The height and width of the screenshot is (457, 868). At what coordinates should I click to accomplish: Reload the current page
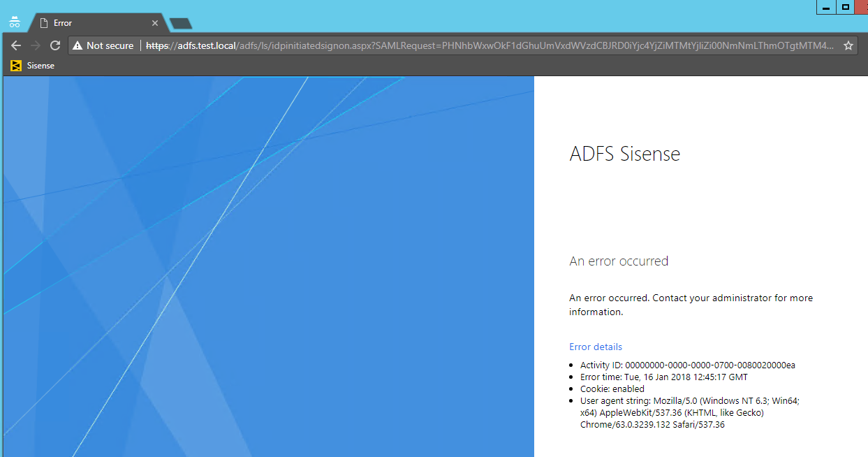[55, 45]
